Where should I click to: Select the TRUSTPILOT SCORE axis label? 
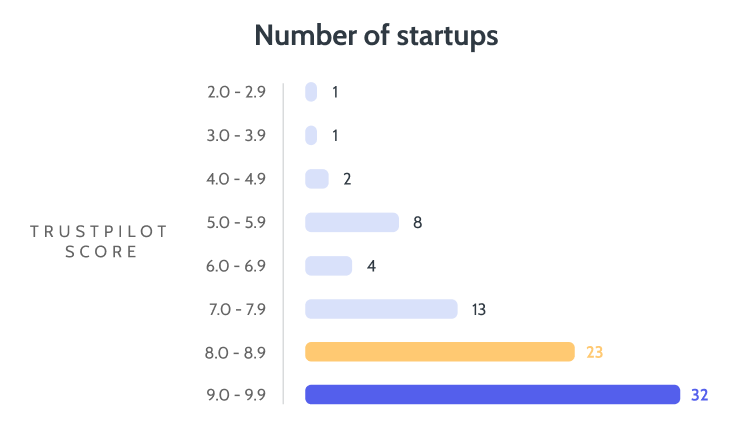100,241
